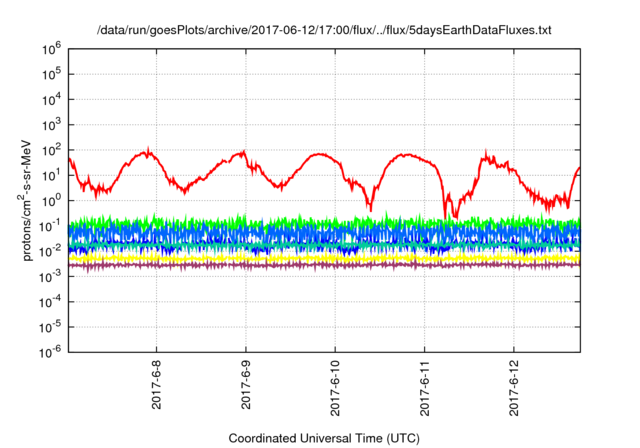The width and height of the screenshot is (640, 448).
Task: Click the 10^6 tick label on y-axis
Action: click(x=52, y=48)
